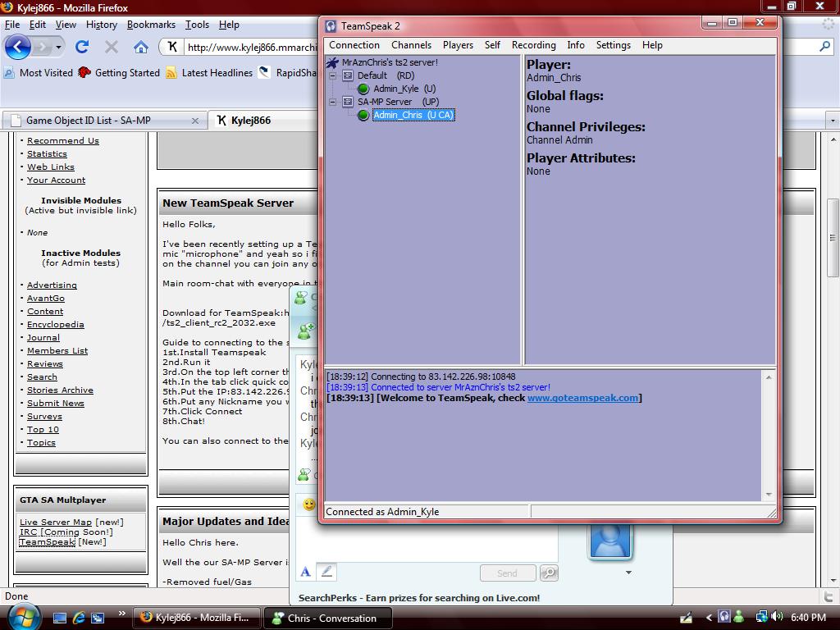Image resolution: width=840 pixels, height=630 pixels.
Task: Open display picture options arrow in conversation
Action: point(628,573)
